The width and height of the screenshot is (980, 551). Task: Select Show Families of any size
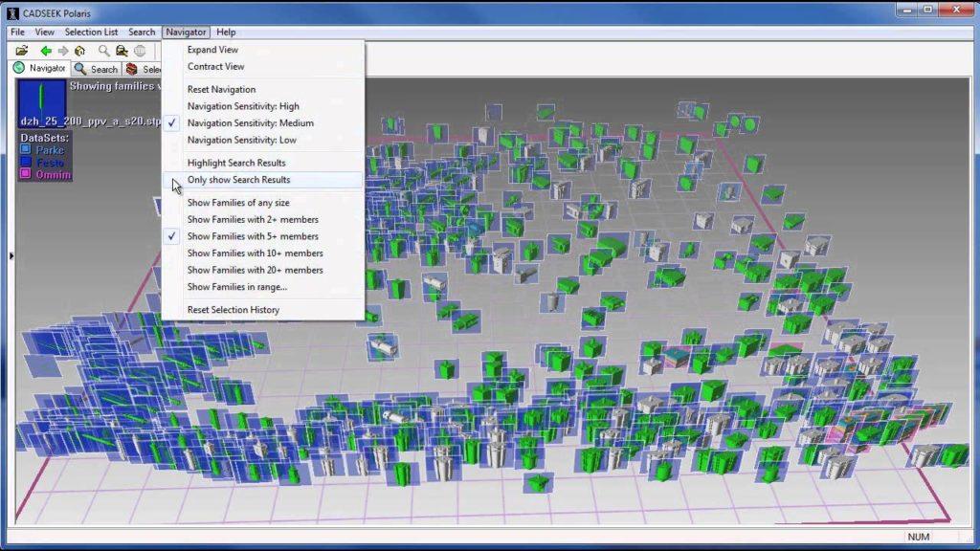click(x=263, y=203)
